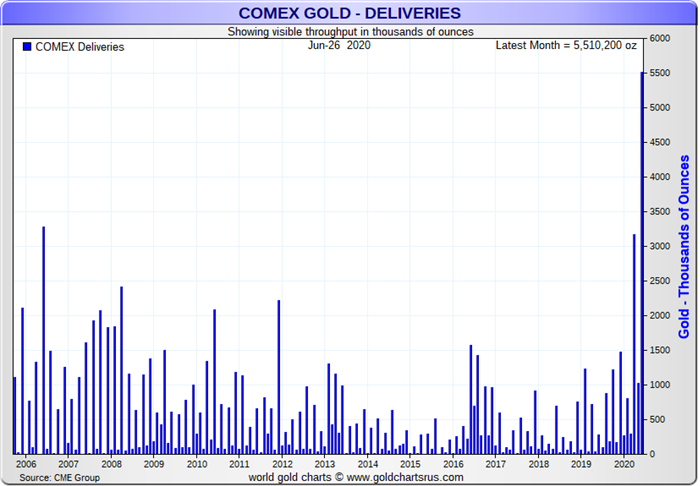Click the Gold - Thousands of Ounces axis title
Screen dimensions: 700x486
coord(683,246)
